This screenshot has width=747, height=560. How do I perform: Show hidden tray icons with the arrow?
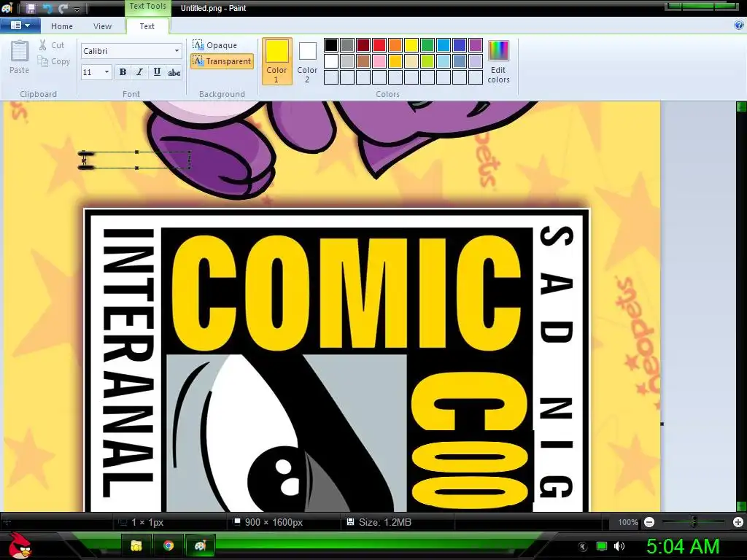point(583,546)
